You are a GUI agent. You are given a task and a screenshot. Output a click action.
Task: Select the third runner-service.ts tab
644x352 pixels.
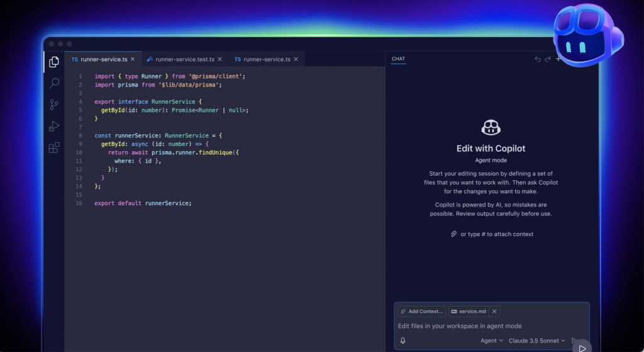click(x=262, y=59)
